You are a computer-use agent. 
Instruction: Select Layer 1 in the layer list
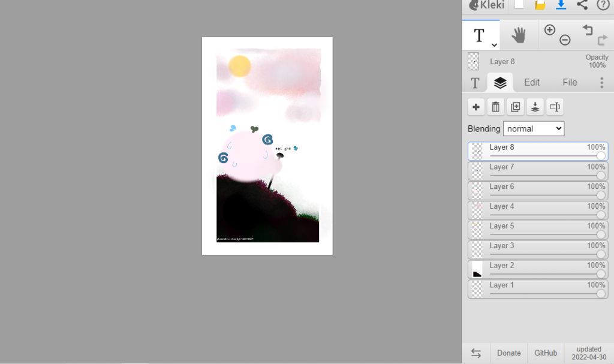coord(538,289)
